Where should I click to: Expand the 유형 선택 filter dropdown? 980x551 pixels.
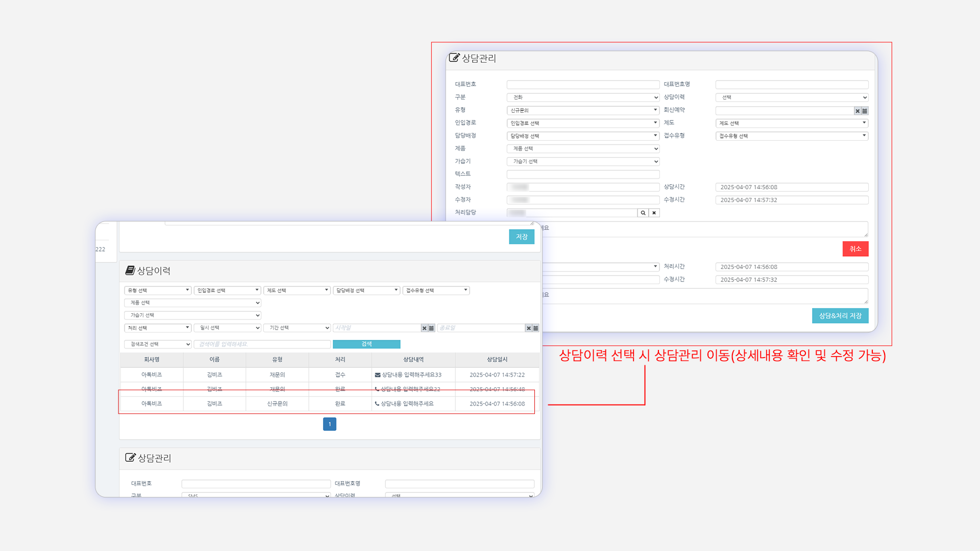point(157,290)
